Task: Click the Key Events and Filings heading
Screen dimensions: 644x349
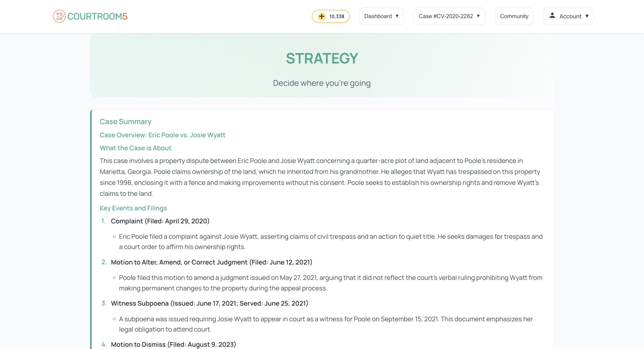Action: tap(133, 208)
